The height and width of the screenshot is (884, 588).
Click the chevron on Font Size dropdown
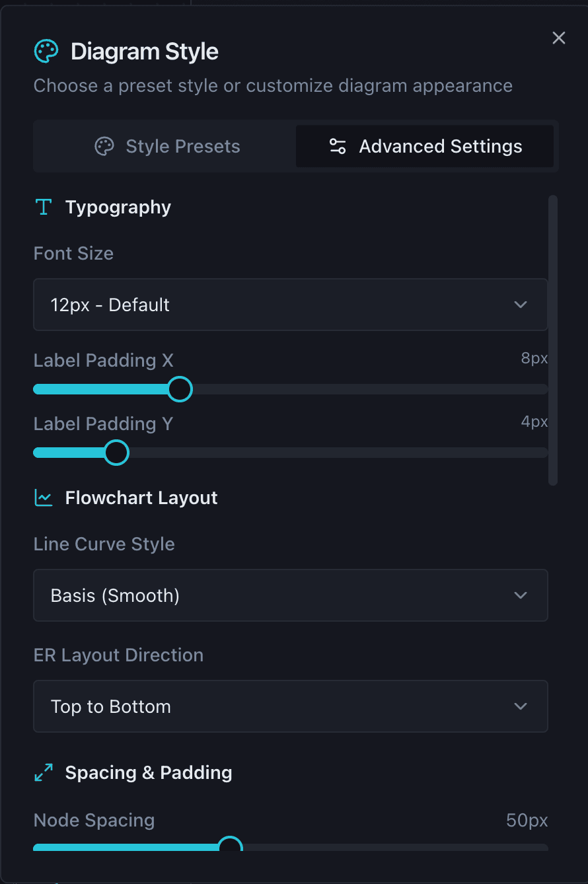tap(521, 305)
